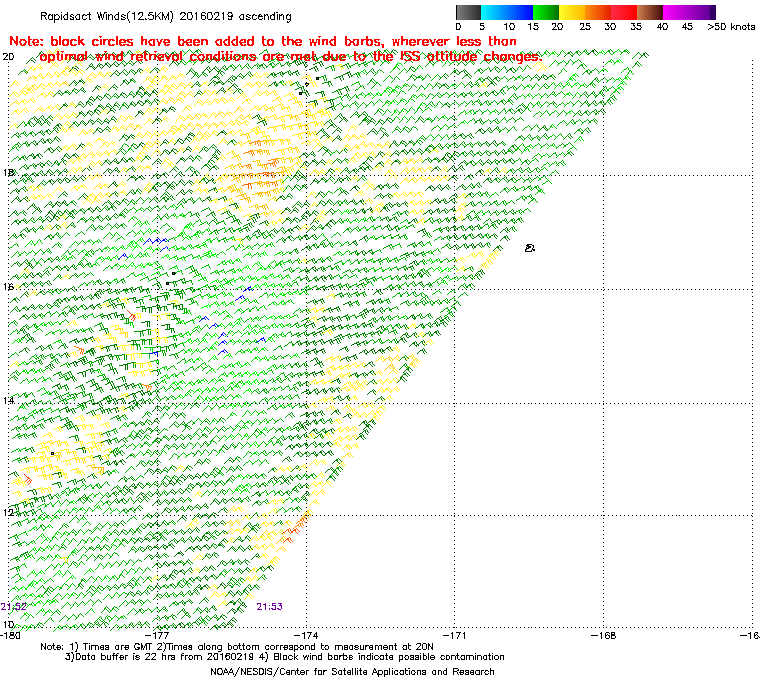Click the purple '21:52' swath time label
The width and height of the screenshot is (760, 688).
(14, 607)
